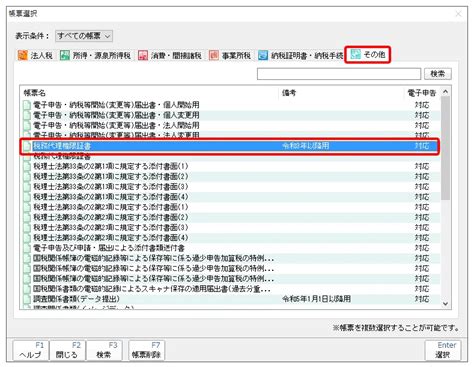Click the document icon of 個人開始用 row
The width and height of the screenshot is (474, 367).
pos(27,105)
